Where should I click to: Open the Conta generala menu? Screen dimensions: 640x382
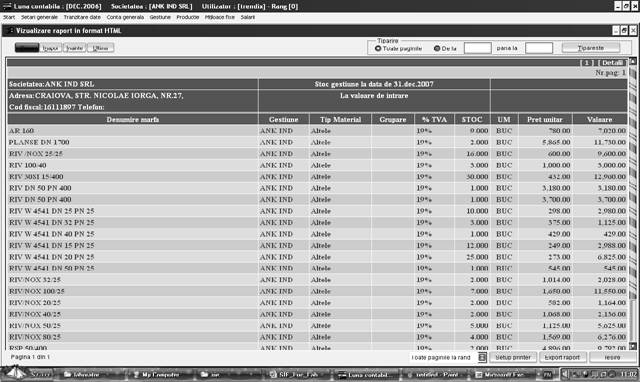125,17
